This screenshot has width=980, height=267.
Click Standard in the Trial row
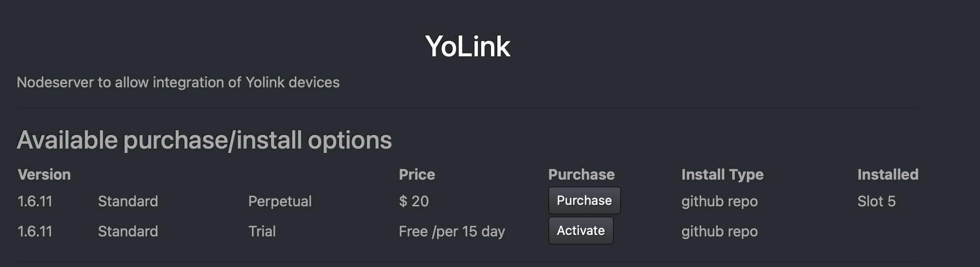(x=128, y=232)
